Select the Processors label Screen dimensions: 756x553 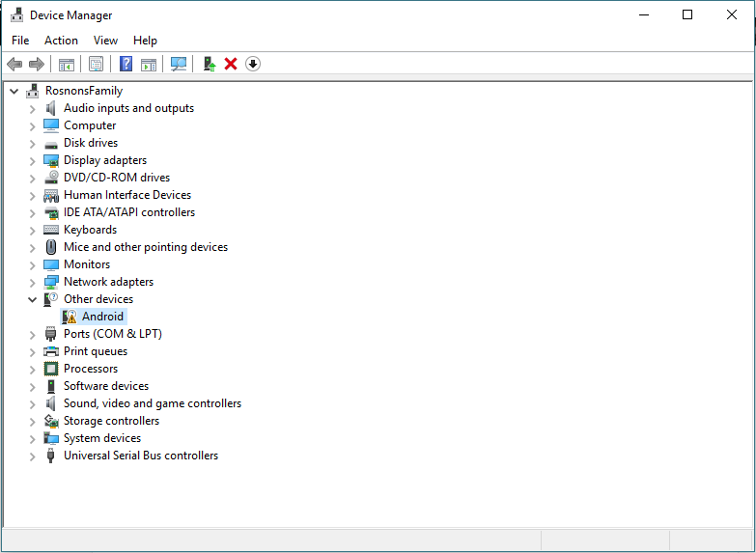point(91,369)
